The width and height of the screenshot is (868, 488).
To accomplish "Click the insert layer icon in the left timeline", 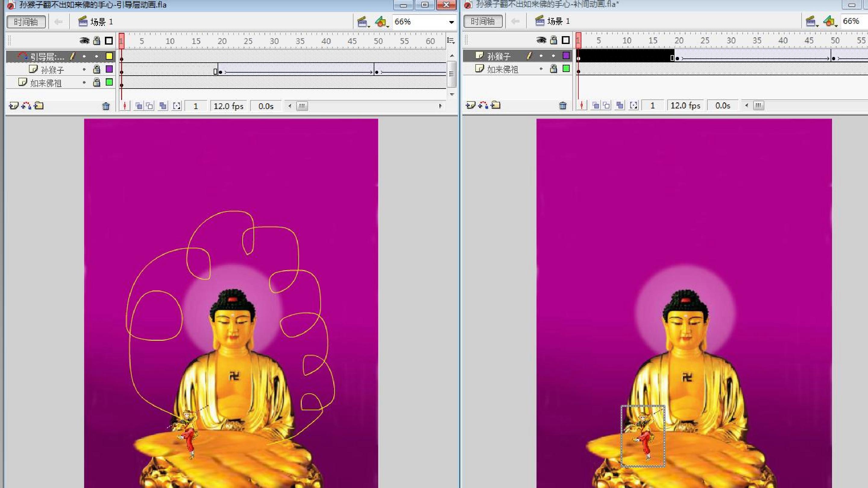I will (14, 106).
